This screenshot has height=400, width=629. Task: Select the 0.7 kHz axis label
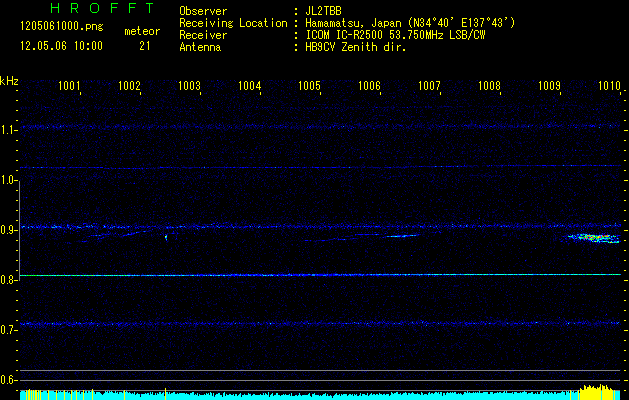coord(9,330)
